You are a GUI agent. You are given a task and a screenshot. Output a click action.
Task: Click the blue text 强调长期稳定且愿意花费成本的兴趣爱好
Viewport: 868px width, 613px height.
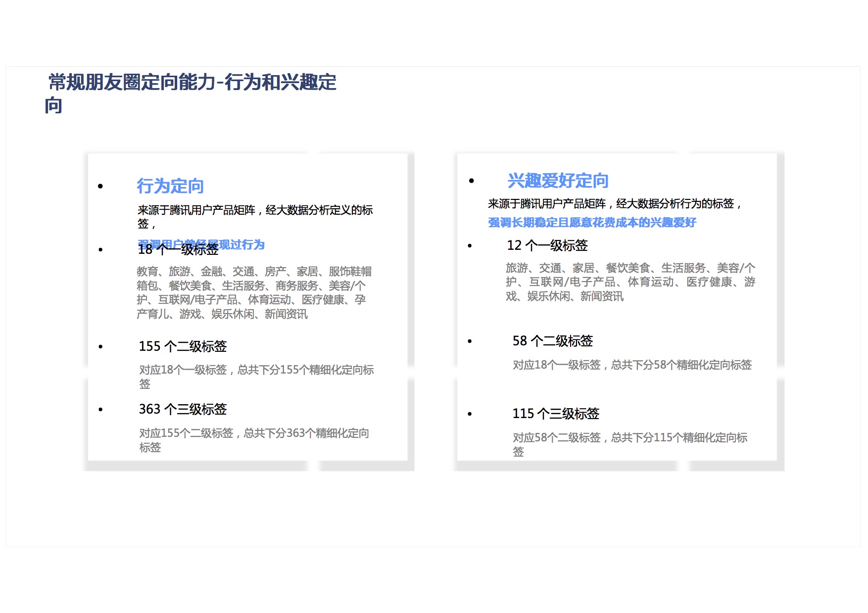[x=592, y=223]
